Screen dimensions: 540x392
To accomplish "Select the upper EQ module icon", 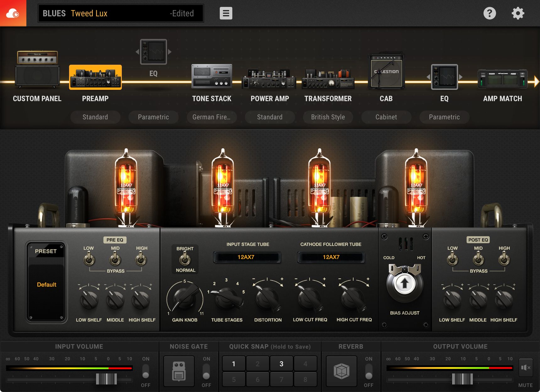I will [153, 52].
